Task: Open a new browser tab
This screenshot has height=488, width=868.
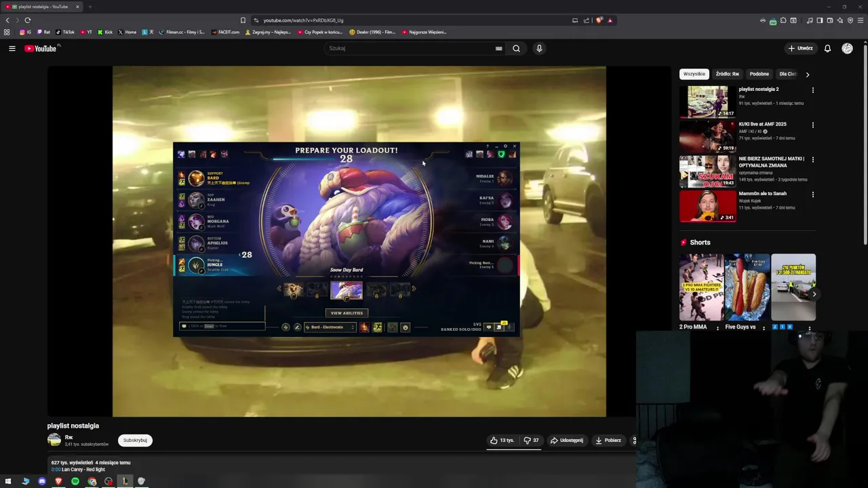Action: tap(90, 7)
